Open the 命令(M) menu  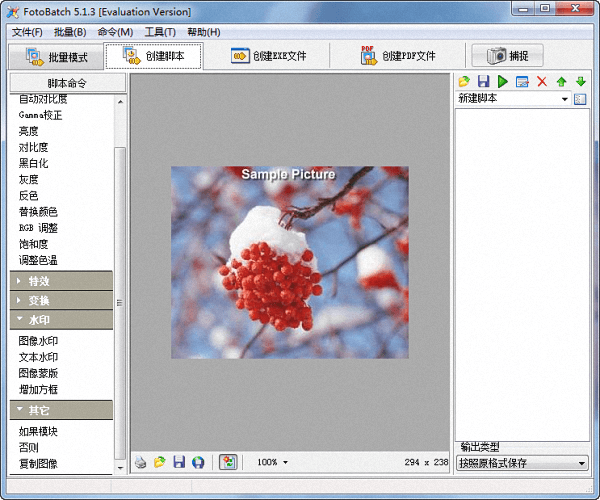pos(115,32)
